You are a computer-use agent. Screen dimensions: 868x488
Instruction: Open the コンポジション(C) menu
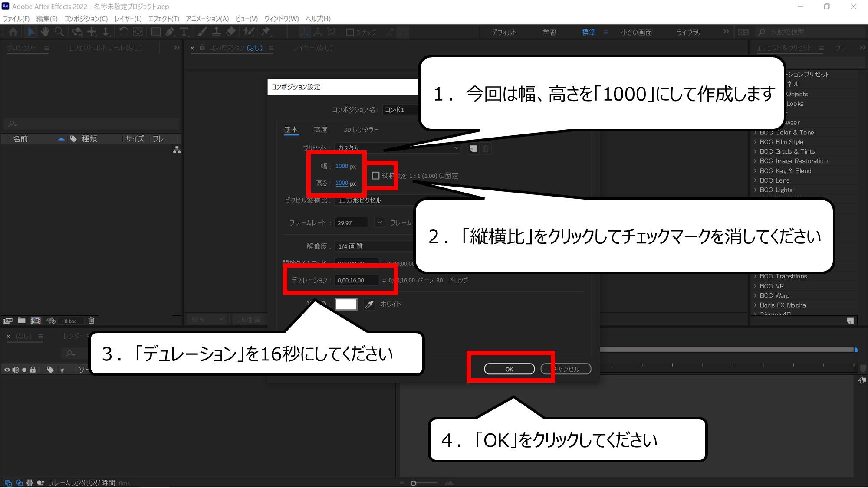pyautogui.click(x=86, y=19)
